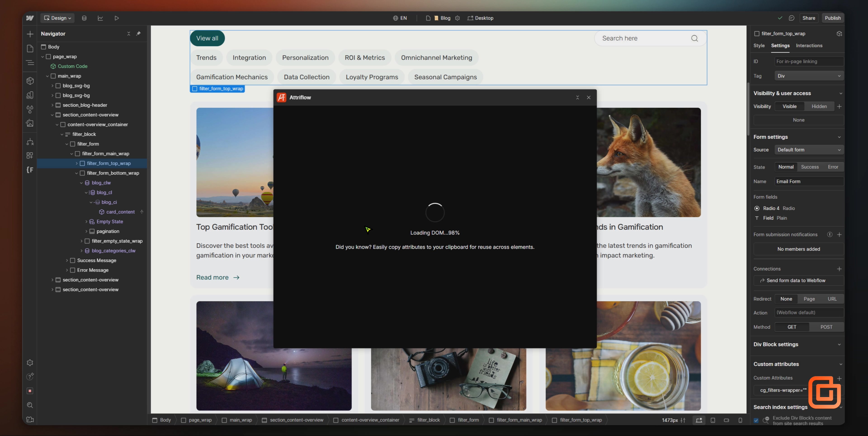Expand the Success Message tree item
Screen dimensions: 868x436
click(x=67, y=261)
